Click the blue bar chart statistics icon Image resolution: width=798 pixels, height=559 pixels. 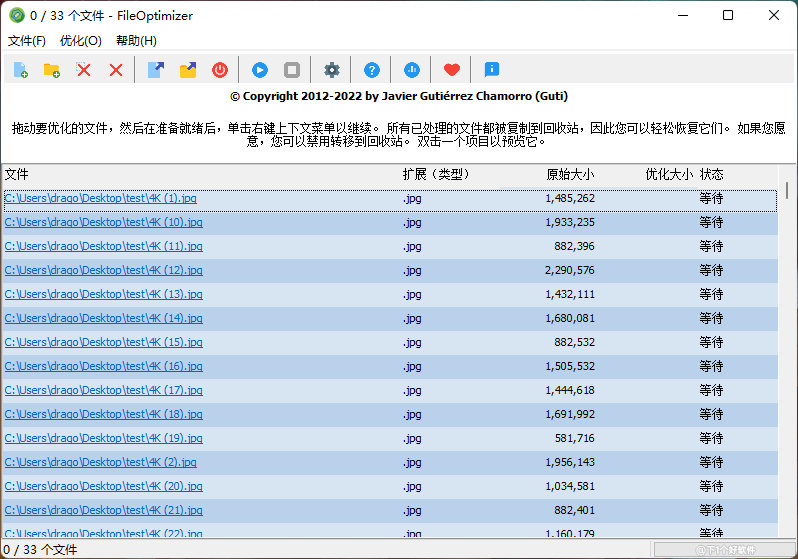pos(412,70)
